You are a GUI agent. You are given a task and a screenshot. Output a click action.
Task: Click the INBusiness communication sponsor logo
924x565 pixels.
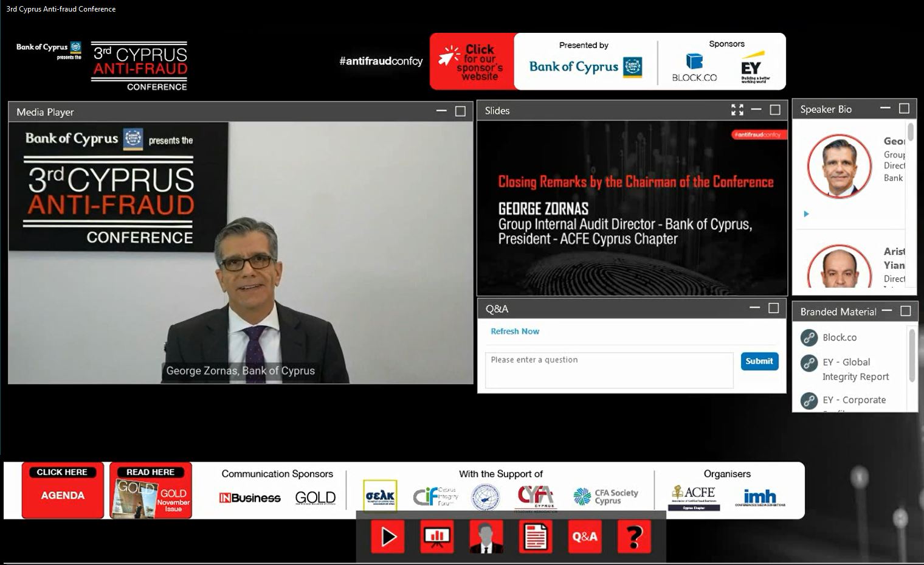coord(250,498)
